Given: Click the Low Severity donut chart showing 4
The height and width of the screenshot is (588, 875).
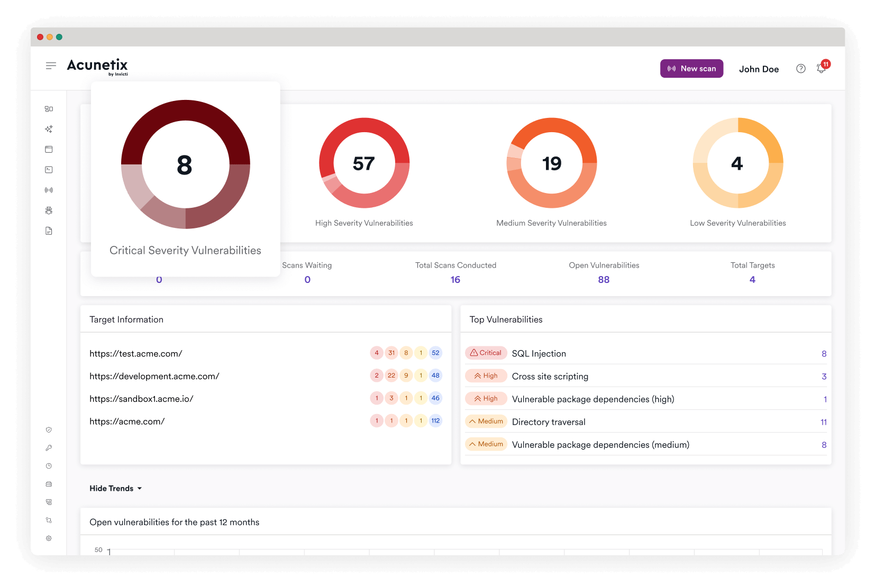Looking at the screenshot, I should pyautogui.click(x=738, y=163).
